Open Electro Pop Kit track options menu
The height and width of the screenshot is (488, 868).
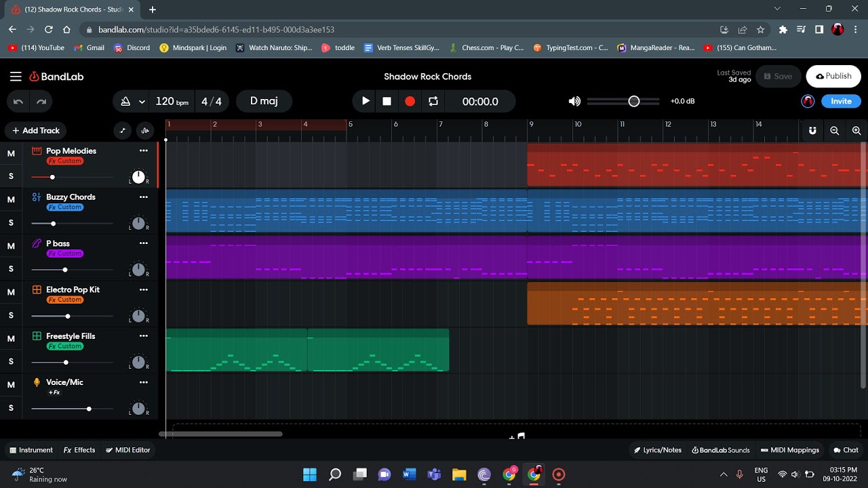pos(143,289)
